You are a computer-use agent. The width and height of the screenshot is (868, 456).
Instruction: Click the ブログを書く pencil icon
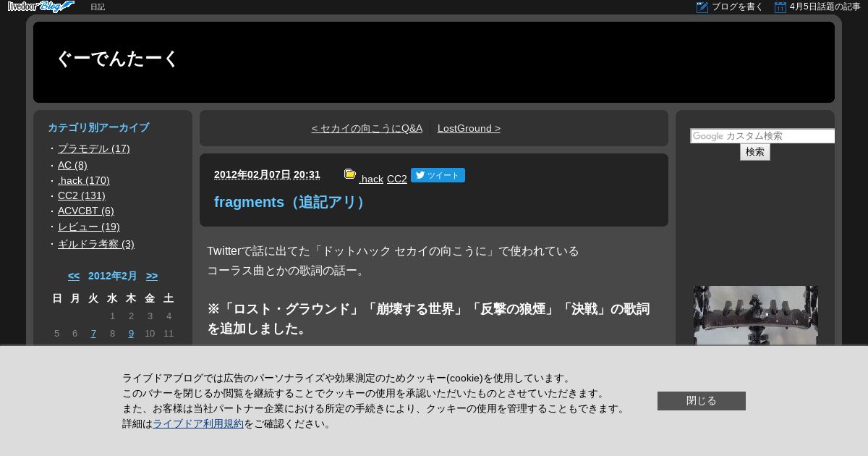click(x=702, y=7)
